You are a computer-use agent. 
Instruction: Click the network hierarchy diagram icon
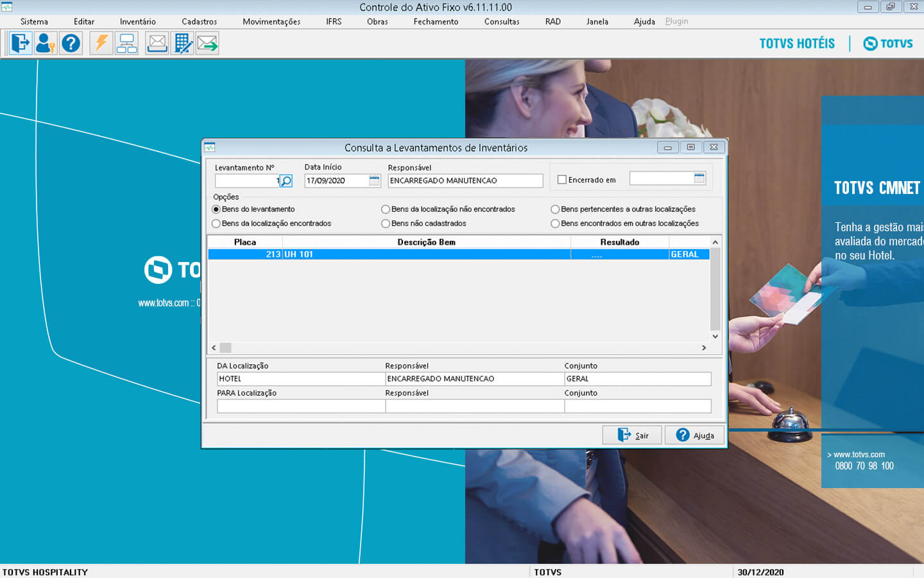pos(126,44)
